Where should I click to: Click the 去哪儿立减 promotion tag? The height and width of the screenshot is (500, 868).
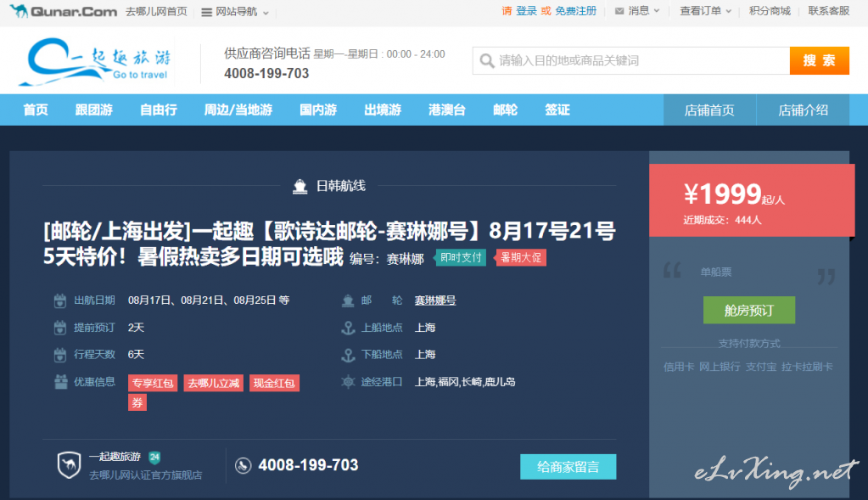(x=214, y=383)
